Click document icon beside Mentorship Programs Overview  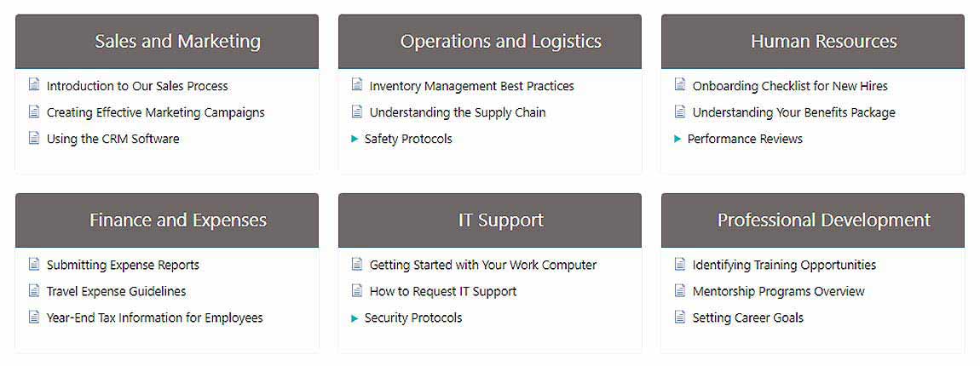point(680,291)
